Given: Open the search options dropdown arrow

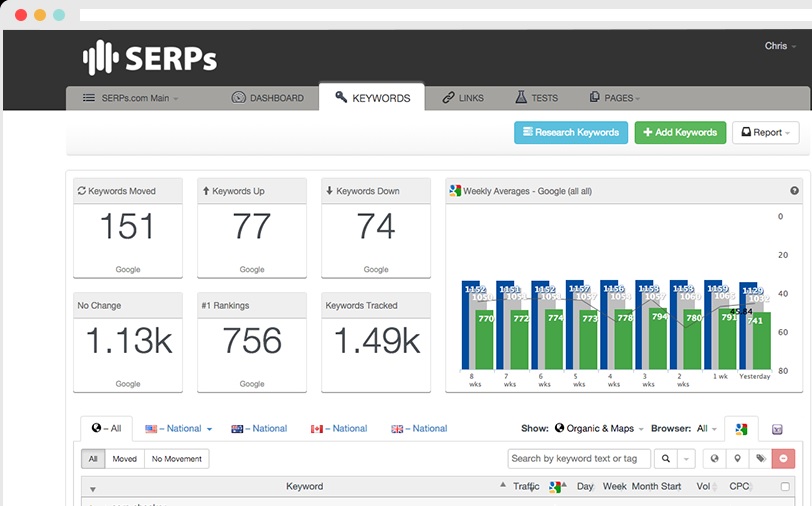Looking at the screenshot, I should [x=686, y=458].
